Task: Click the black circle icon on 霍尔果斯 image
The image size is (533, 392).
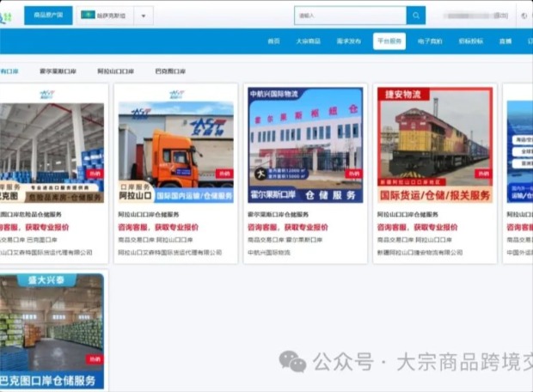Action: tap(260, 174)
